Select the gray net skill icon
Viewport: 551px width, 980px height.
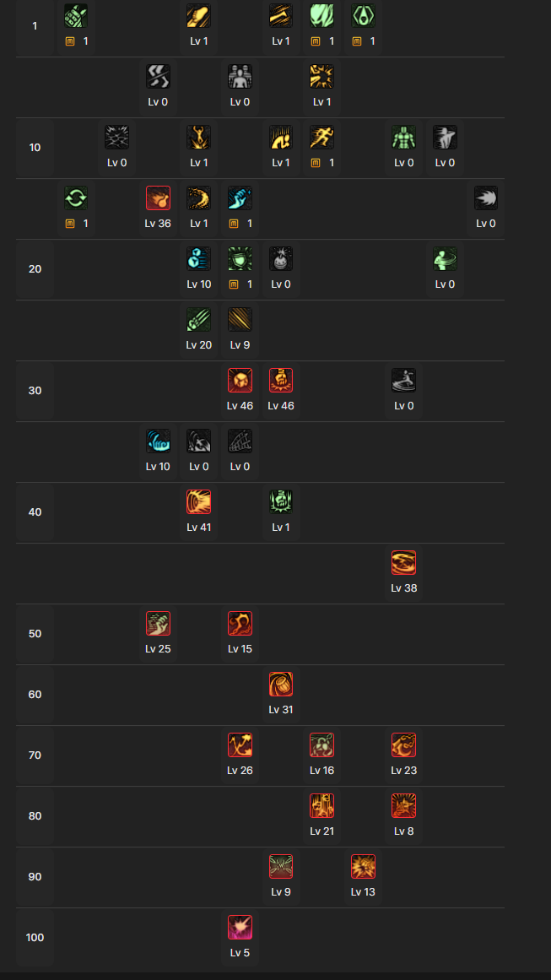coord(240,441)
